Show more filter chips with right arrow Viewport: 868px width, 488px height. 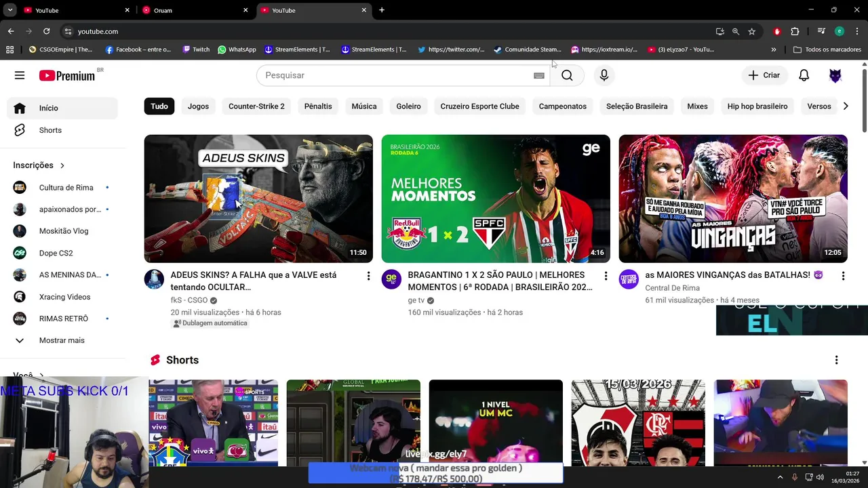click(x=845, y=106)
